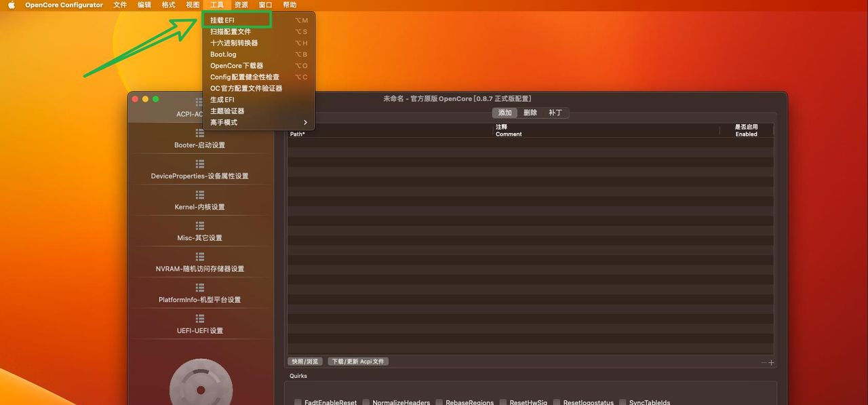This screenshot has width=868, height=405.
Task: Open UEFI-UEFI设置 section
Action: coord(199,331)
